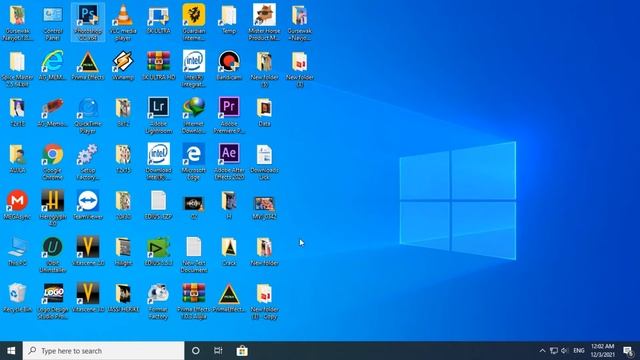Show hidden system tray icons

click(542, 351)
